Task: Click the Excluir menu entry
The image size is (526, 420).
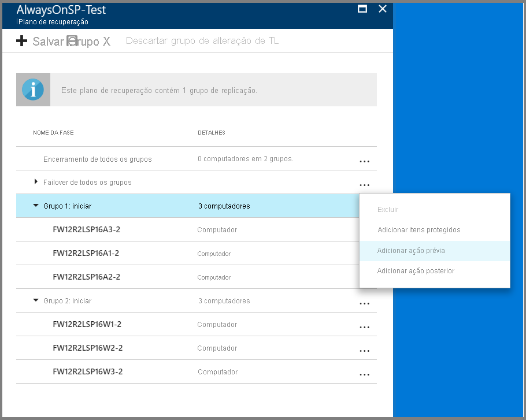Action: [x=388, y=209]
